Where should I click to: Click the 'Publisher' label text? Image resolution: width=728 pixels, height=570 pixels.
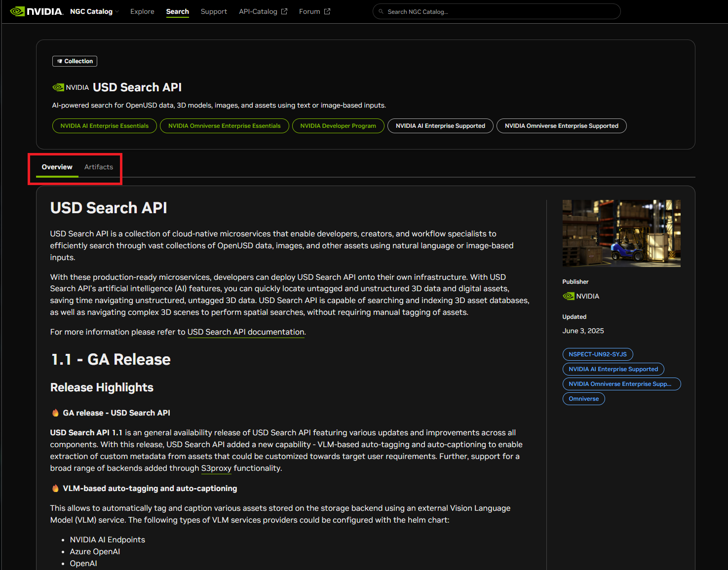coord(575,282)
